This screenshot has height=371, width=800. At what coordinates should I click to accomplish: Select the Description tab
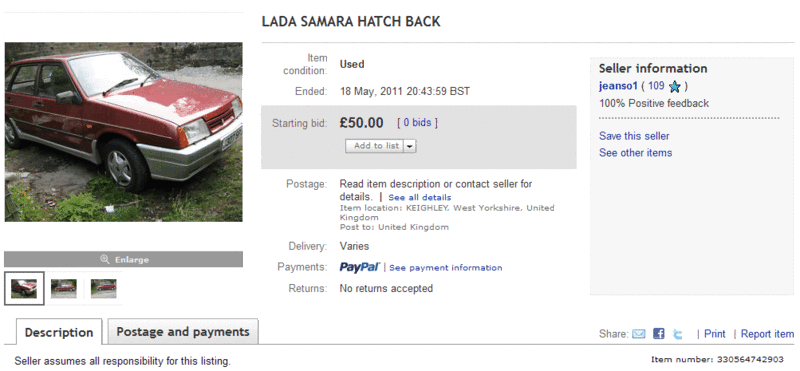[59, 333]
